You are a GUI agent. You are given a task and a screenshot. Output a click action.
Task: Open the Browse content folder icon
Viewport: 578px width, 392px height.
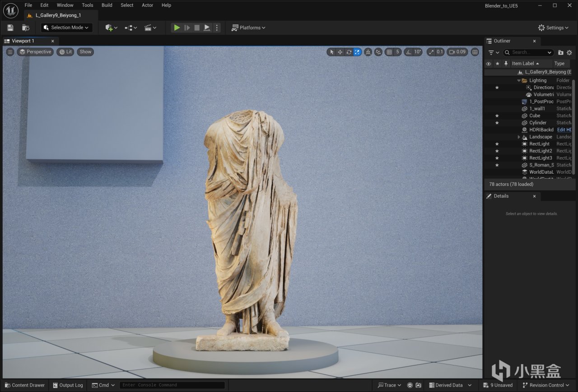pos(26,28)
